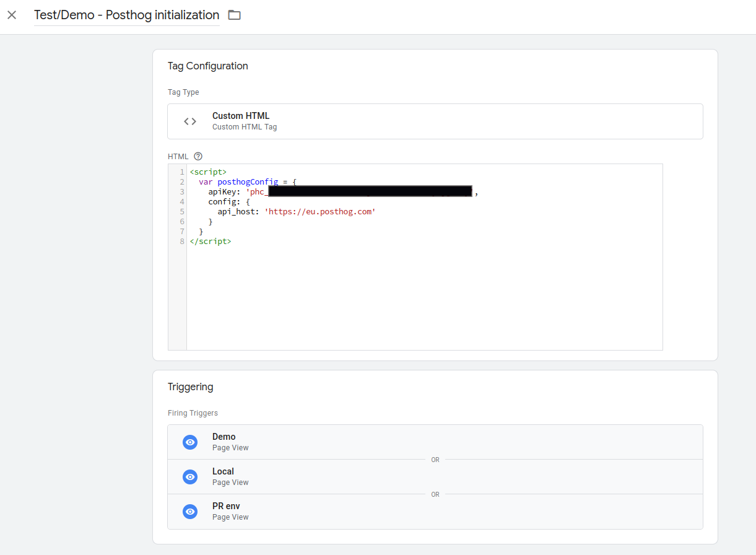Open the HTML help question mark icon

click(x=198, y=156)
